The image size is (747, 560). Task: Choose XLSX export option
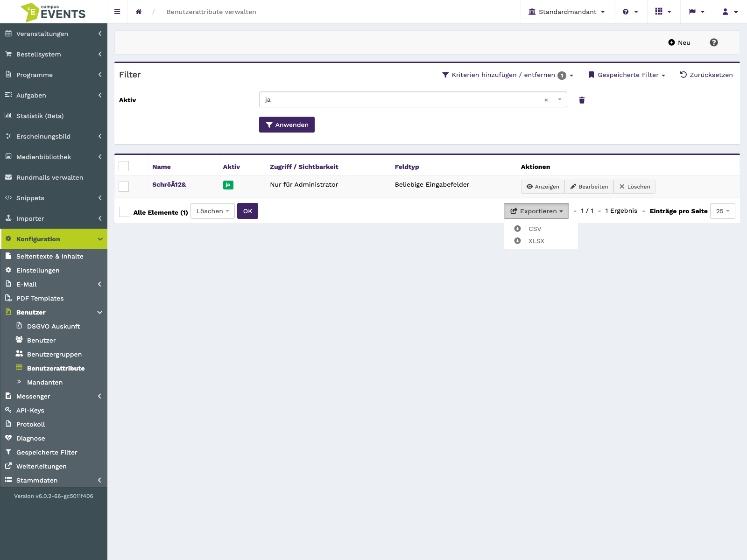(x=541, y=241)
